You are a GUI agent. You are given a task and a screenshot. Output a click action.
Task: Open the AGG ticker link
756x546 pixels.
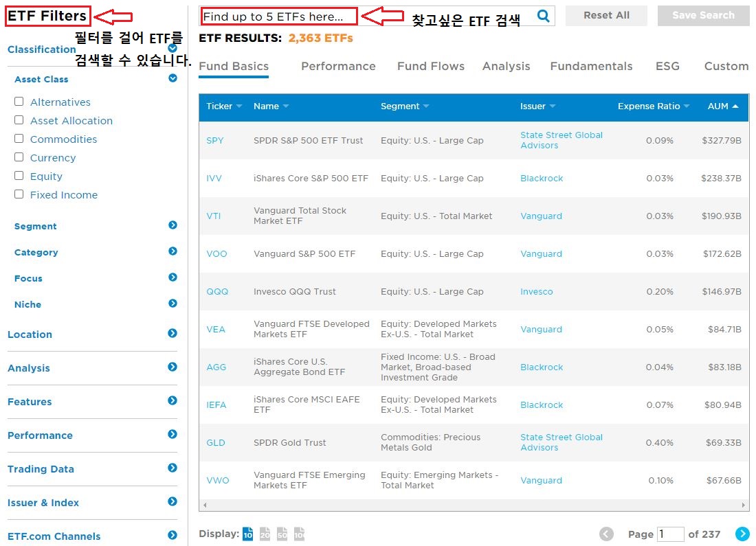(216, 367)
